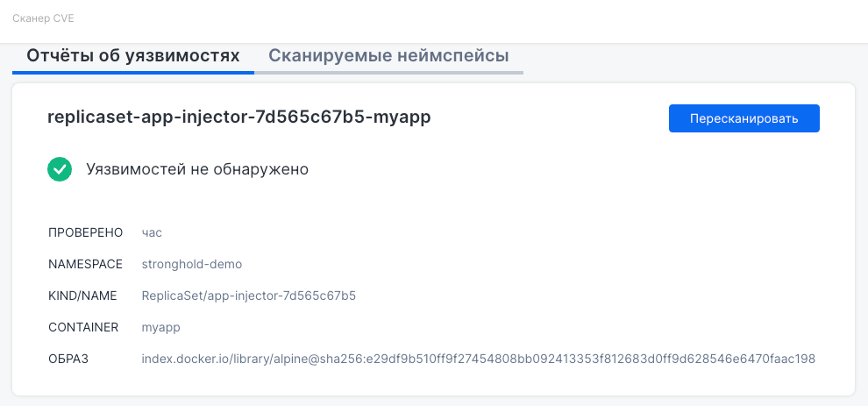Click the green checkmark status icon
Viewport: 868px width, 406px height.
(x=60, y=169)
